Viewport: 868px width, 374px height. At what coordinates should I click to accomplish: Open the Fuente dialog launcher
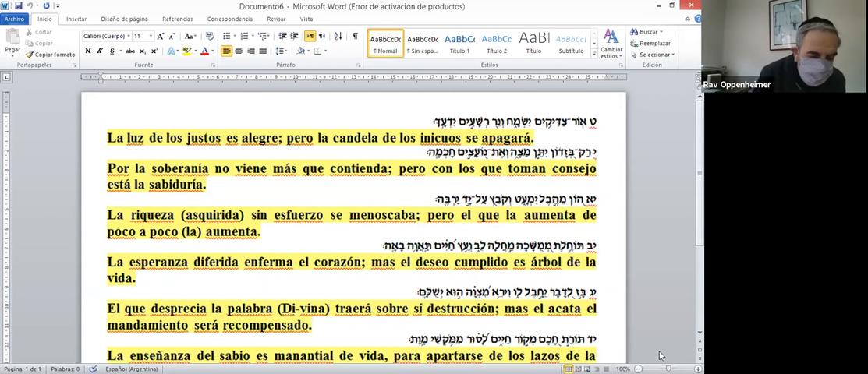coord(213,65)
